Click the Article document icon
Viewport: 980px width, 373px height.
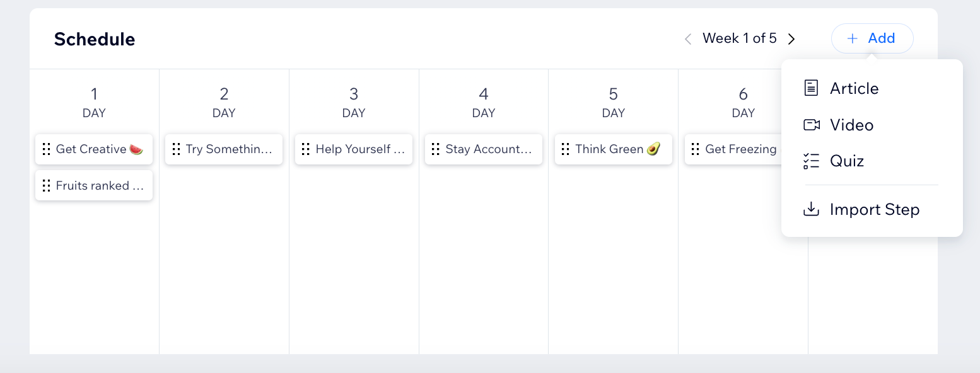pos(811,88)
